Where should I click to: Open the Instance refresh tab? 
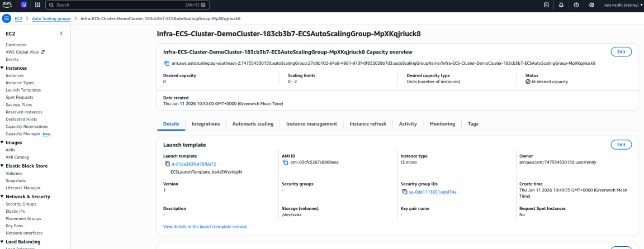click(368, 124)
